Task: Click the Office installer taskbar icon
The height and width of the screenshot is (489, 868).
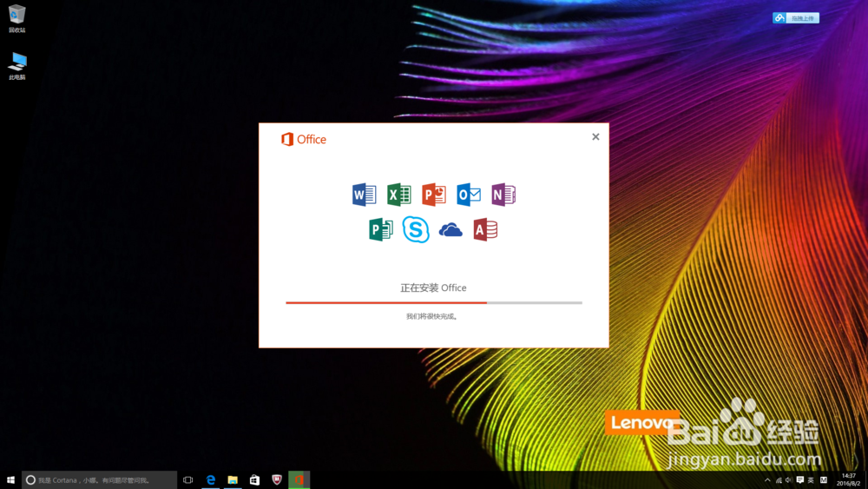Action: (299, 479)
